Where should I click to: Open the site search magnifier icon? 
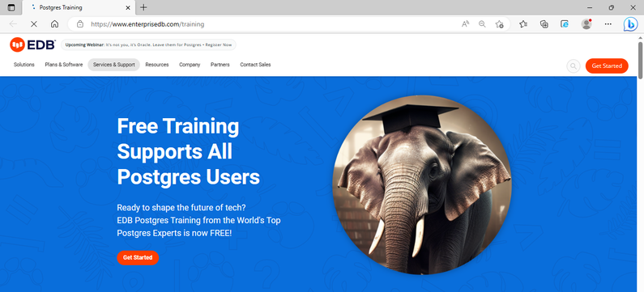click(x=574, y=66)
